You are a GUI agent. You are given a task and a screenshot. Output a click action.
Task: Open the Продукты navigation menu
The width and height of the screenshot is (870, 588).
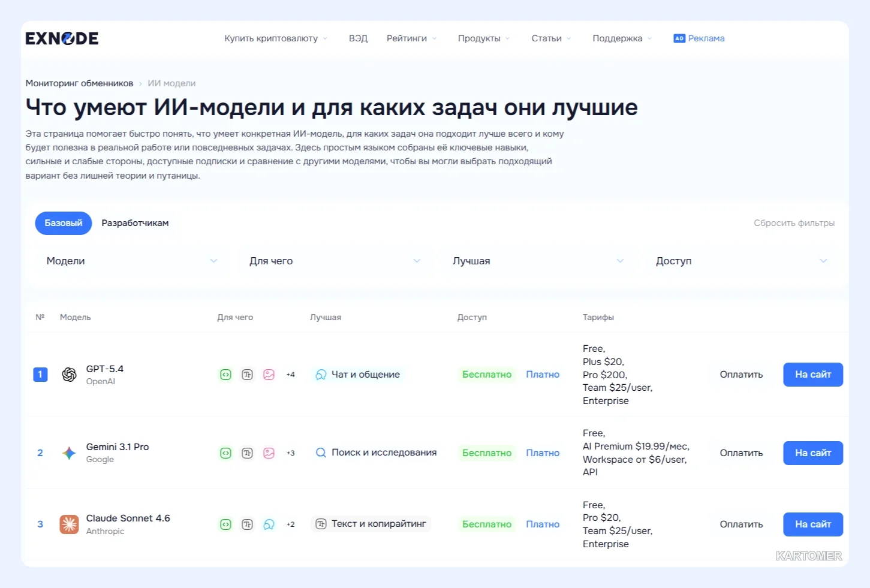tap(484, 38)
